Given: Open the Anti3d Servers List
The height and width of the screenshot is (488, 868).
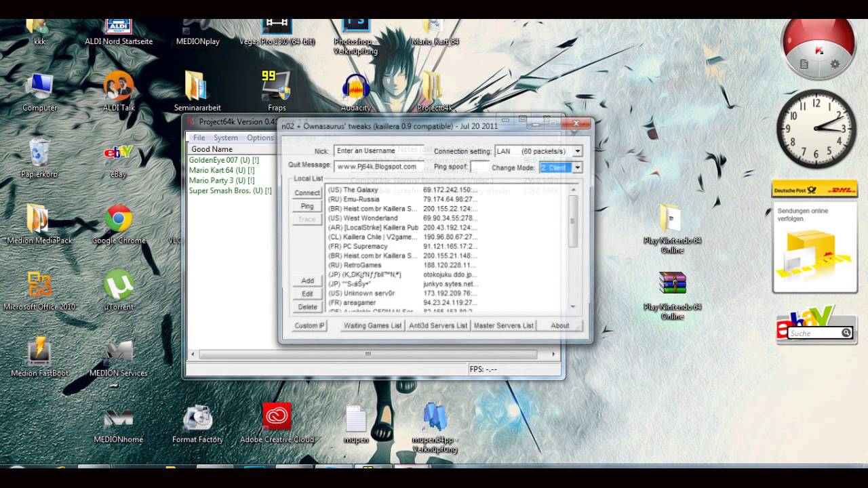Looking at the screenshot, I should click(x=438, y=325).
